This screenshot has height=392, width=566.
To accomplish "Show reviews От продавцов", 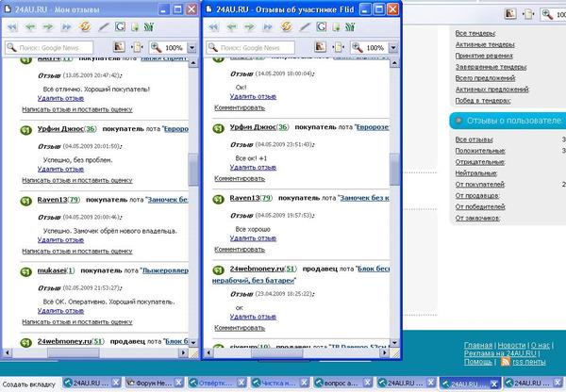I will pos(477,195).
